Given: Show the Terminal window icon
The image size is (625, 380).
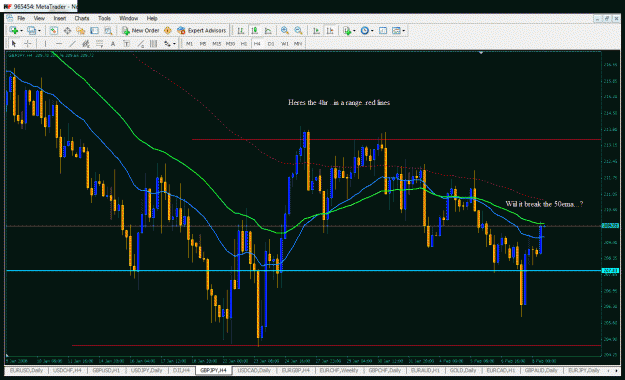Looking at the screenshot, I should tap(94, 31).
